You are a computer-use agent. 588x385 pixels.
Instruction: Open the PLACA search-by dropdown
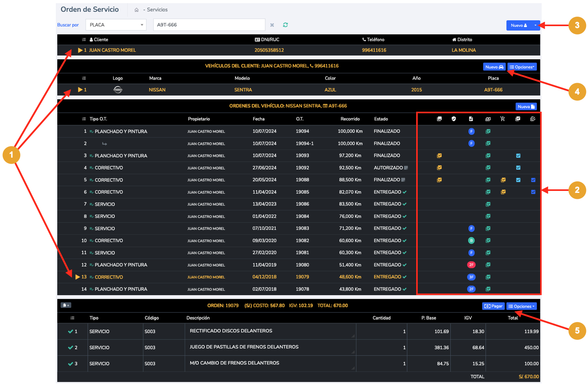(x=116, y=25)
